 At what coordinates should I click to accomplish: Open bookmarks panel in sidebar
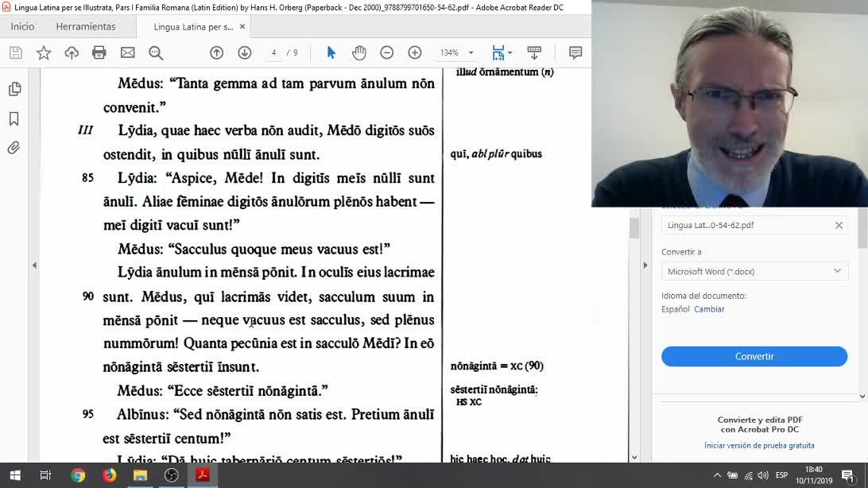[14, 118]
